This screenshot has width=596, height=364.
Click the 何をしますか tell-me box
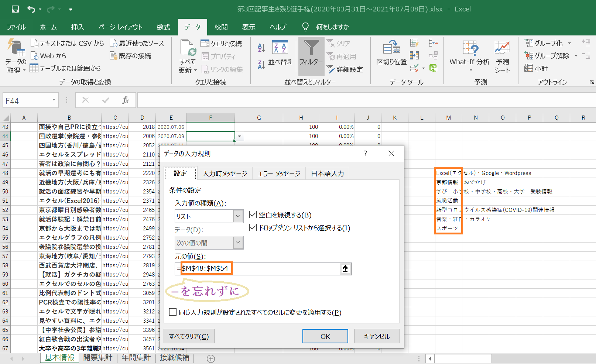click(332, 27)
